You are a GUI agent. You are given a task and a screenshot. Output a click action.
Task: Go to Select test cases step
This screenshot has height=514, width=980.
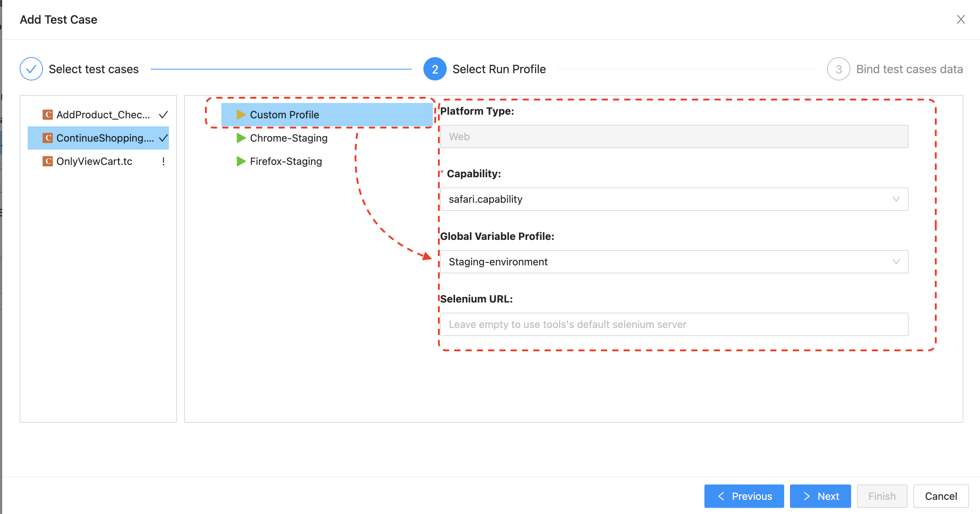tap(94, 69)
